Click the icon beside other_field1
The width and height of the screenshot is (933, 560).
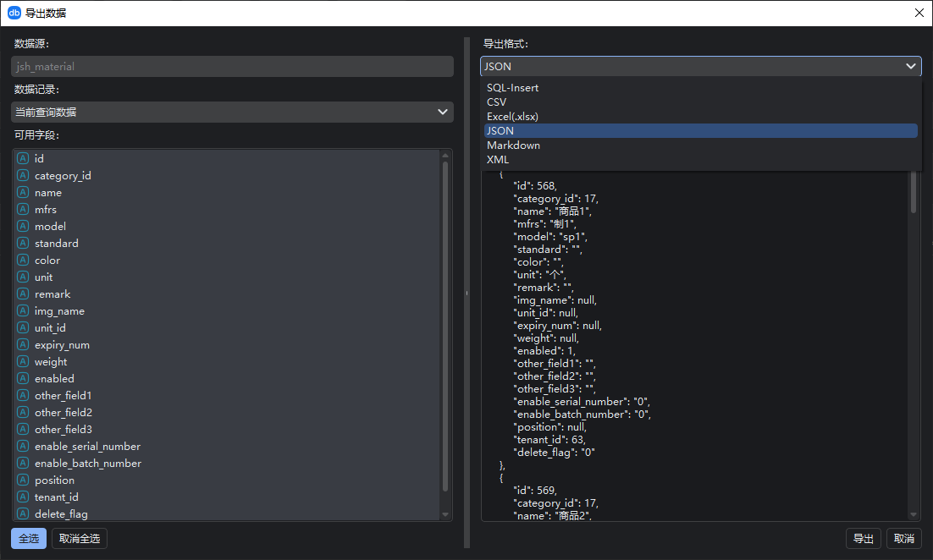pos(23,395)
